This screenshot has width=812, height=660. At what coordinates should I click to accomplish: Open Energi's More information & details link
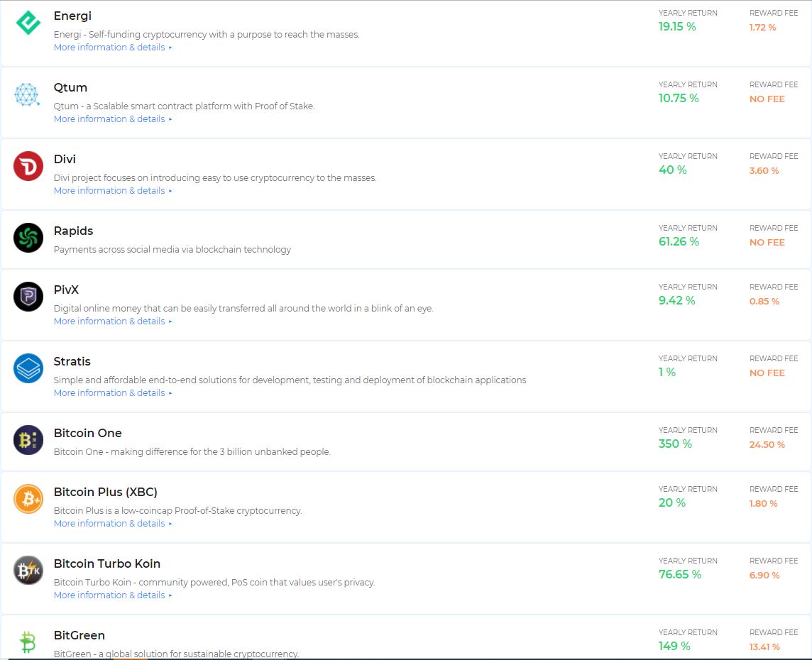[113, 47]
